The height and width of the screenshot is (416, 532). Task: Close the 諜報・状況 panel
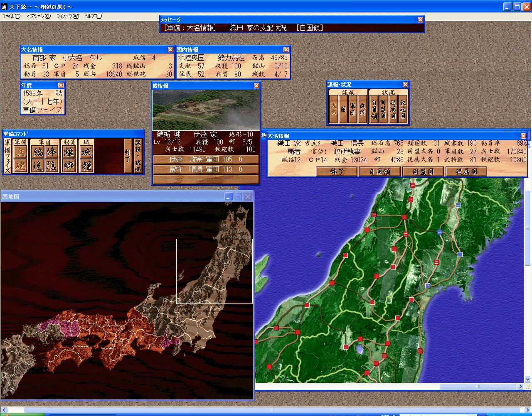pos(405,84)
